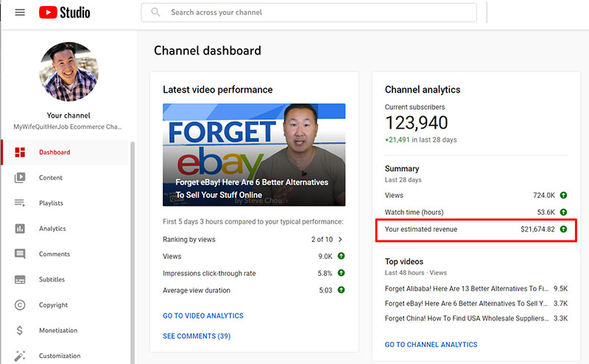This screenshot has width=589, height=364.
Task: Click the Dashboard grid icon
Action: [x=20, y=152]
